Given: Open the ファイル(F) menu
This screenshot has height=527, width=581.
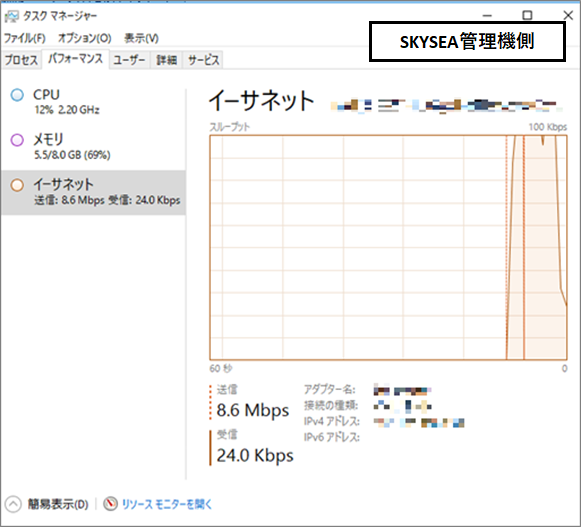Looking at the screenshot, I should click(24, 38).
